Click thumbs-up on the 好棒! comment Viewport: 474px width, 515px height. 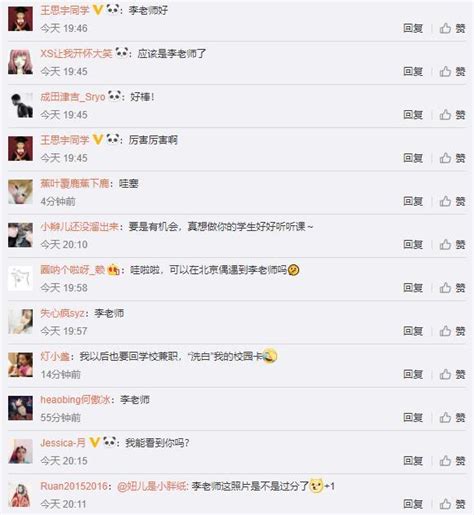[x=452, y=115]
